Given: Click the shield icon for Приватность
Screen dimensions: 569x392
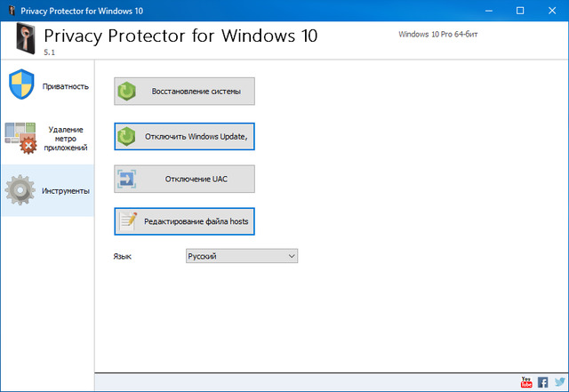Looking at the screenshot, I should (x=21, y=84).
